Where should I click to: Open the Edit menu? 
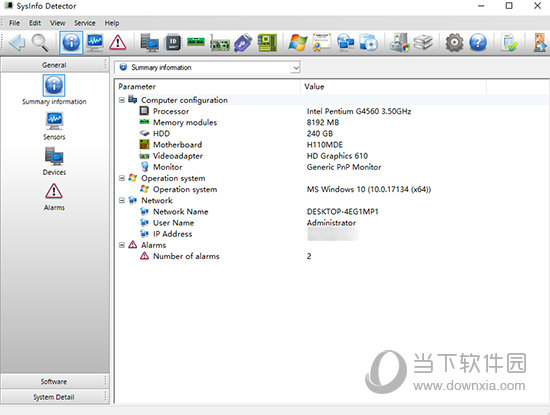pos(35,23)
